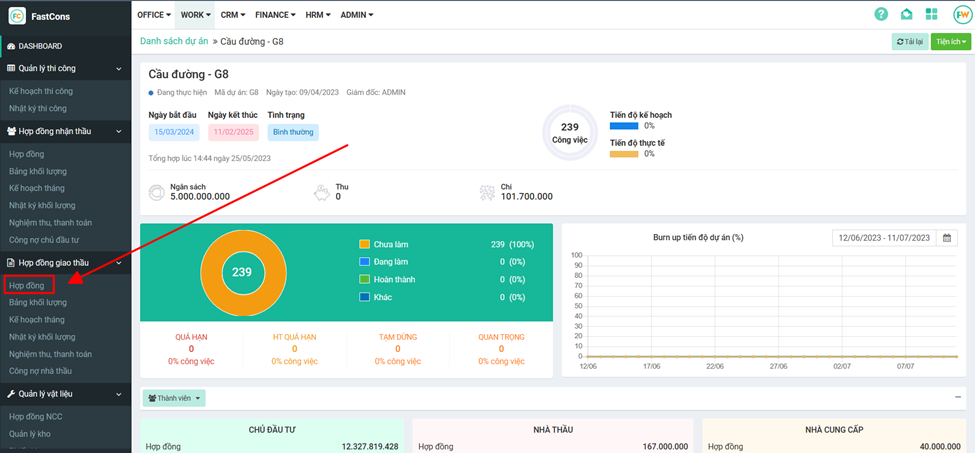The width and height of the screenshot is (975, 453).
Task: Click the Tải lại reload button
Action: [x=909, y=41]
